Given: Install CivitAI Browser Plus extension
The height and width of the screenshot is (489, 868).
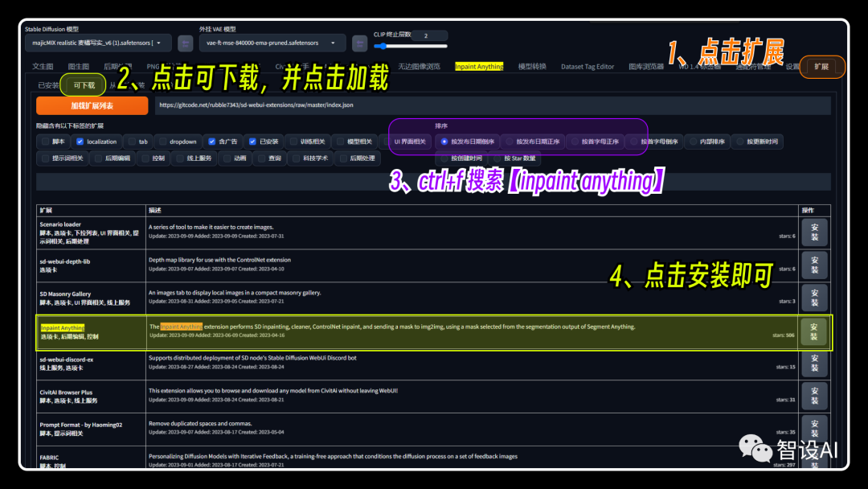Looking at the screenshot, I should tap(814, 396).
